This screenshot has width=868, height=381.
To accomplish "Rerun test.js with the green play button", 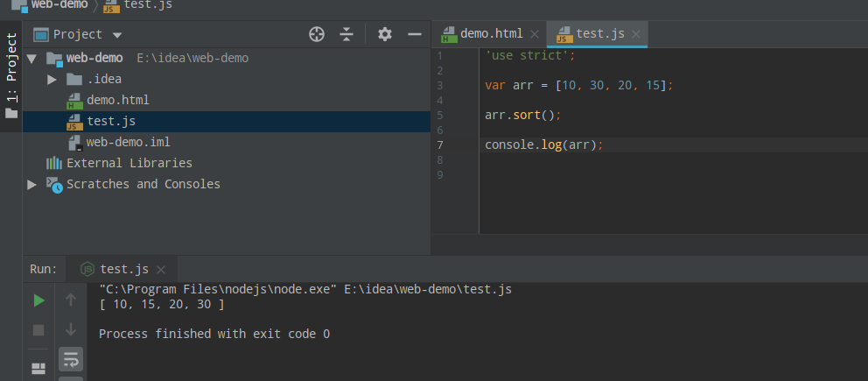I will (38, 300).
